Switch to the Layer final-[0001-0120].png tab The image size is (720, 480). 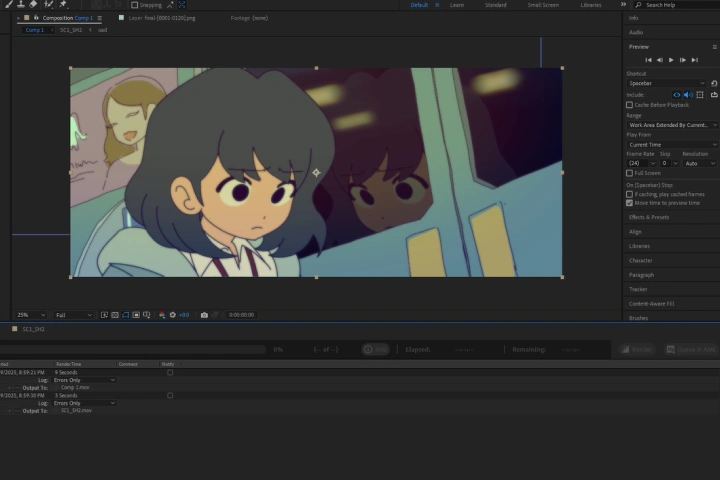tap(162, 18)
